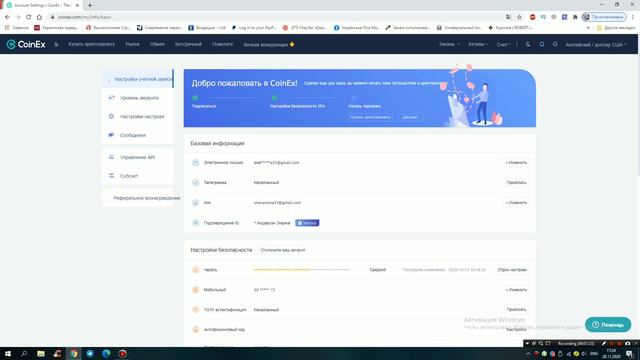This screenshot has width=640, height=360.
Task: Show hidden system tray icons chevron
Action: pos(528,354)
